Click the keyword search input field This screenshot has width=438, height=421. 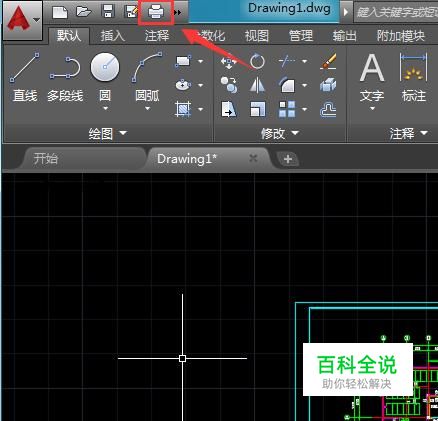(x=396, y=12)
